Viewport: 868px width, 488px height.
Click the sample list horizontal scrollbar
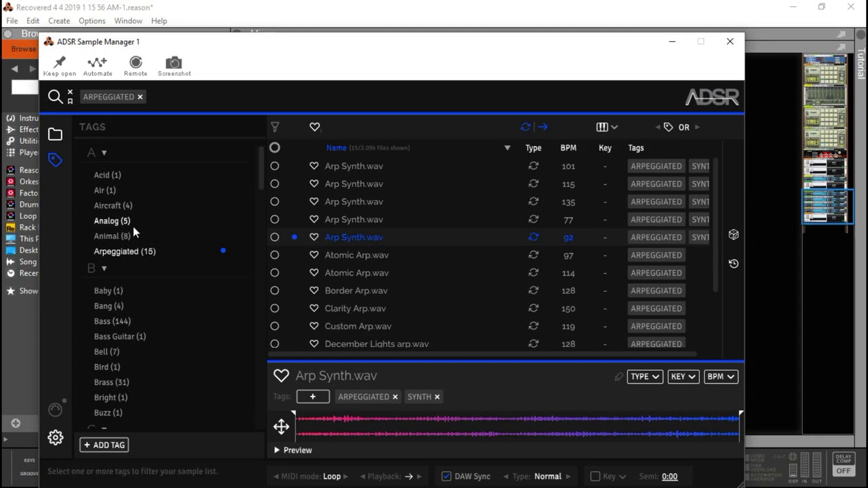tap(483, 353)
